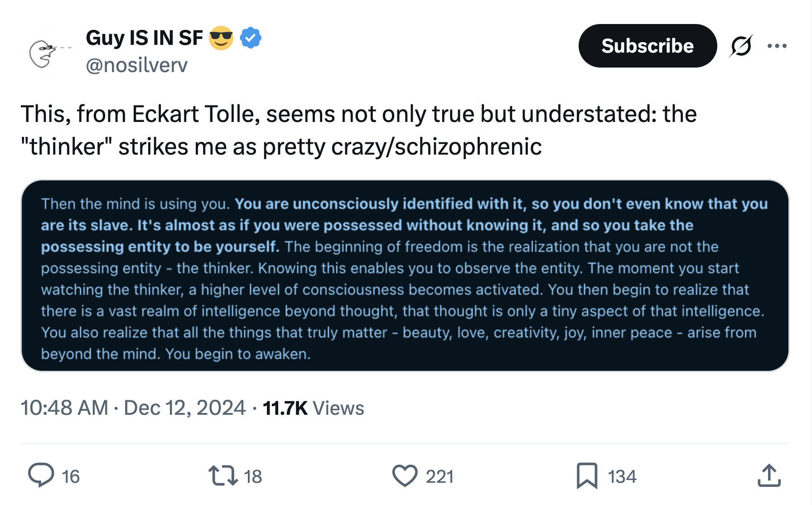Screen dimensions: 812x505
Task: Open the display name Guy IS IN SF
Action: pyautogui.click(x=144, y=38)
